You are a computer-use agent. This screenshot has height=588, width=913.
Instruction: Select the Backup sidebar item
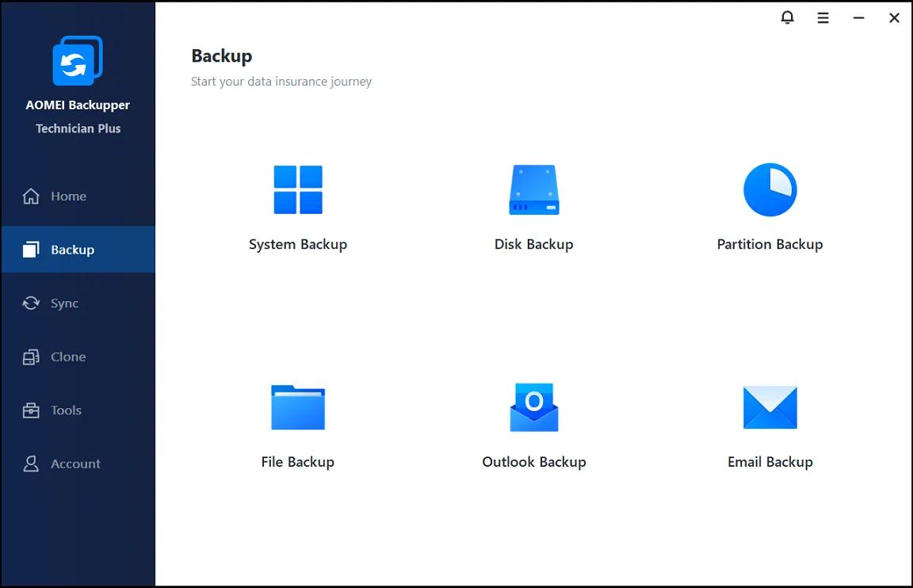(x=72, y=250)
